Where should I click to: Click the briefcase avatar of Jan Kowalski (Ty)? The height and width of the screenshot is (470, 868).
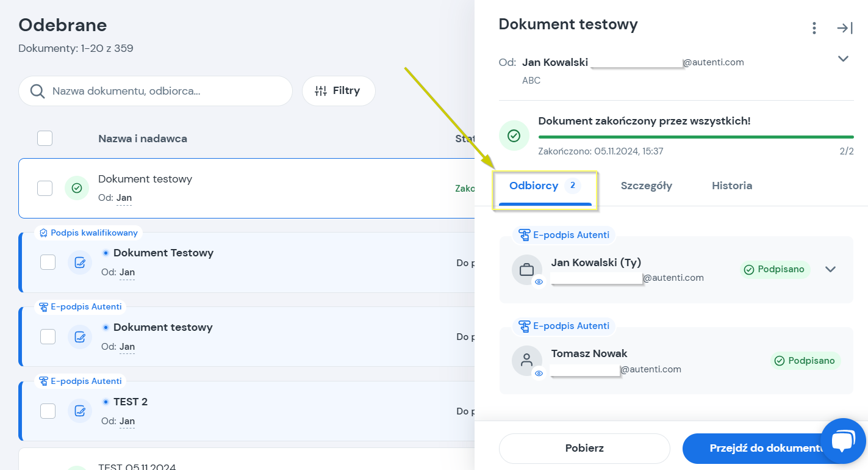[x=526, y=269]
